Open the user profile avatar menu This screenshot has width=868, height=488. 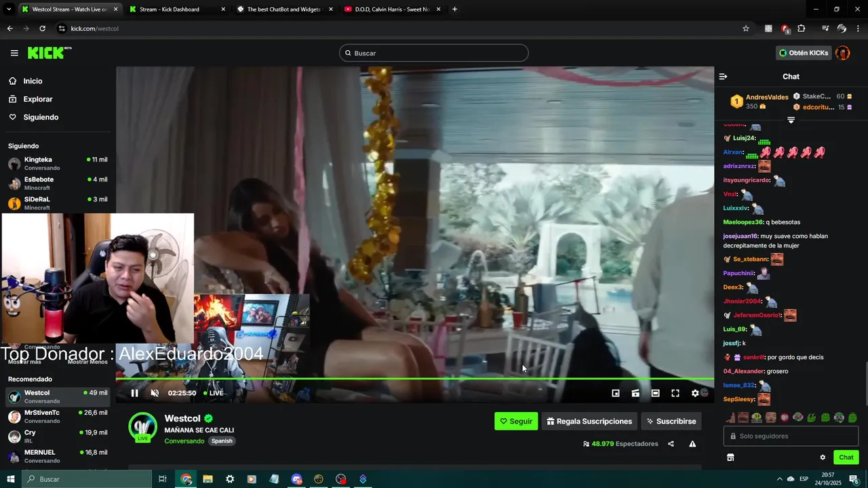point(843,53)
